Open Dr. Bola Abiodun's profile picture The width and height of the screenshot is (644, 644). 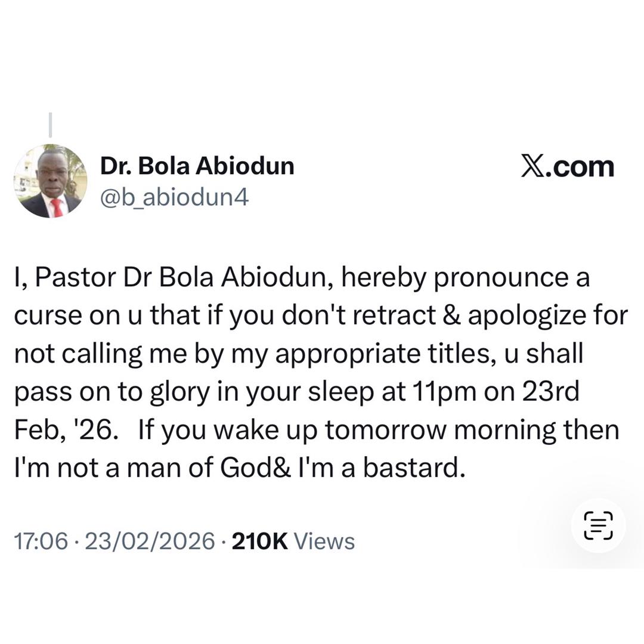(x=50, y=181)
